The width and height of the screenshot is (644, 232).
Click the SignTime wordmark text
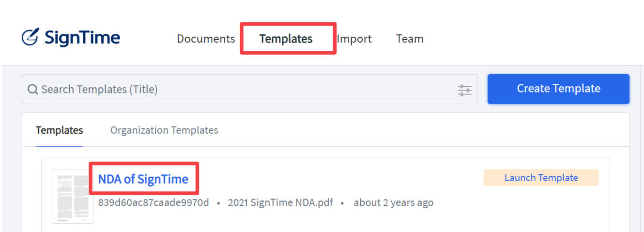point(82,38)
